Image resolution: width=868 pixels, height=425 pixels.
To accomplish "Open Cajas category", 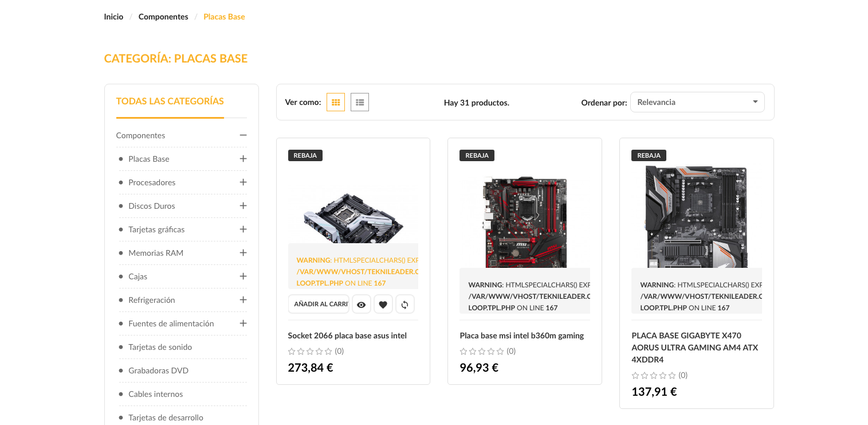I will coord(138,276).
